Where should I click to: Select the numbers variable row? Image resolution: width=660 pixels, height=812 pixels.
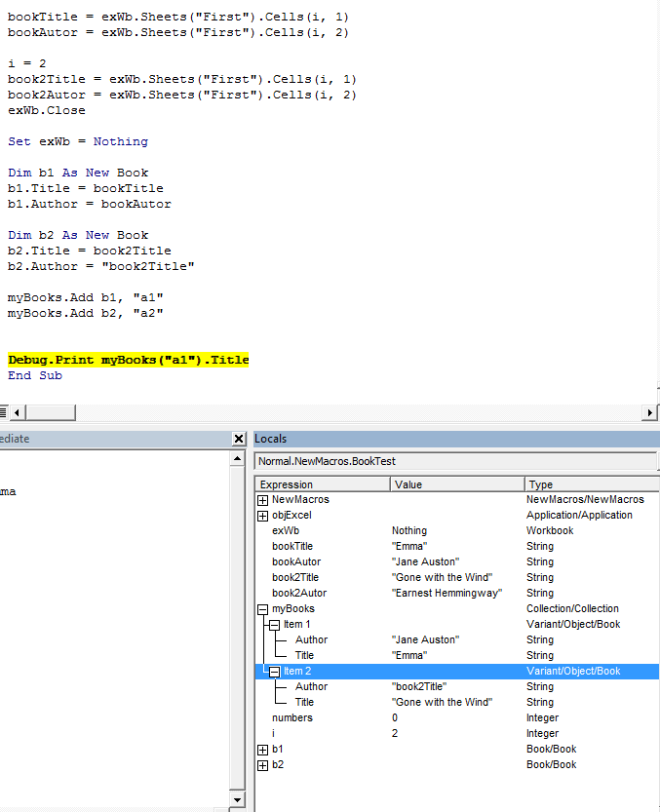pyautogui.click(x=292, y=718)
